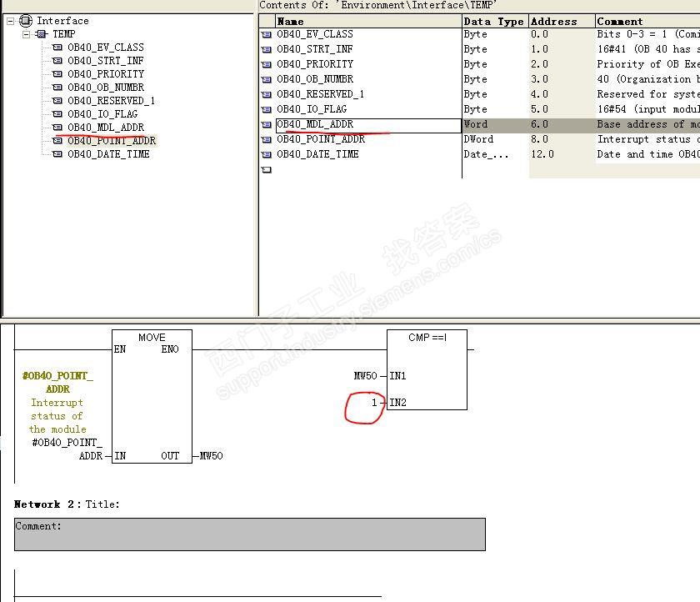
Task: Click #OB40_POINT_ADDR operand at MOVE IN
Action: tap(67, 449)
